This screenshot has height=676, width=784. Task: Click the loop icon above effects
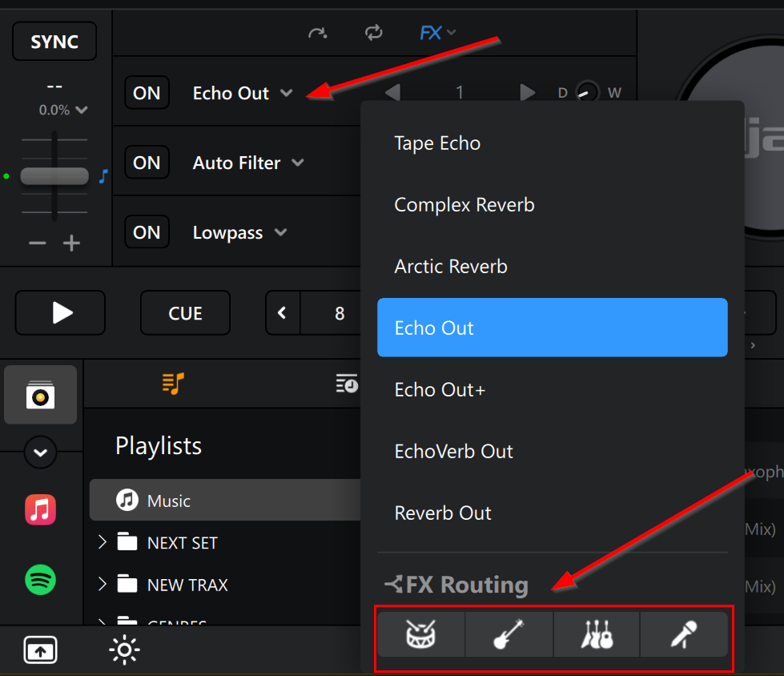pos(373,33)
